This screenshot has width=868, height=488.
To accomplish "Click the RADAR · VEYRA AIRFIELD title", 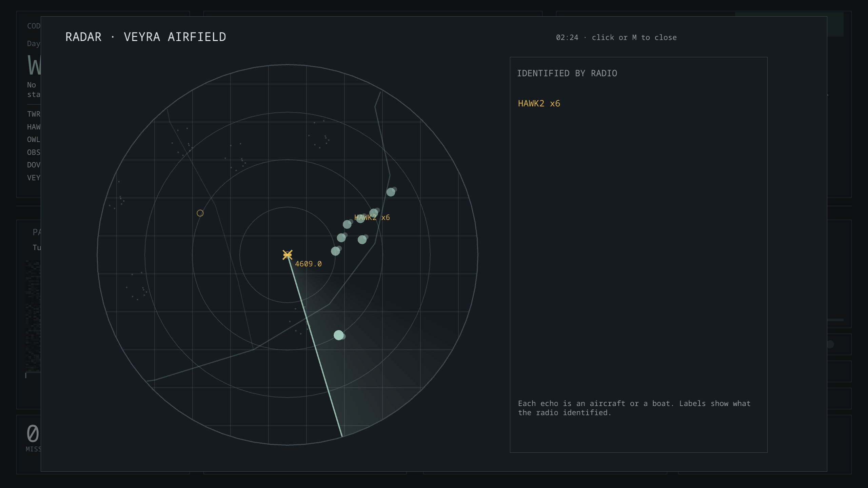I will [146, 37].
